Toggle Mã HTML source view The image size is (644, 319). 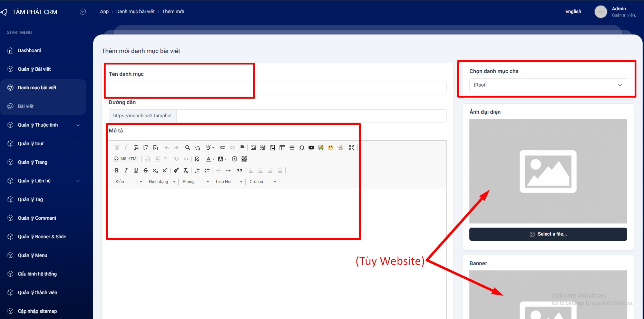click(126, 159)
